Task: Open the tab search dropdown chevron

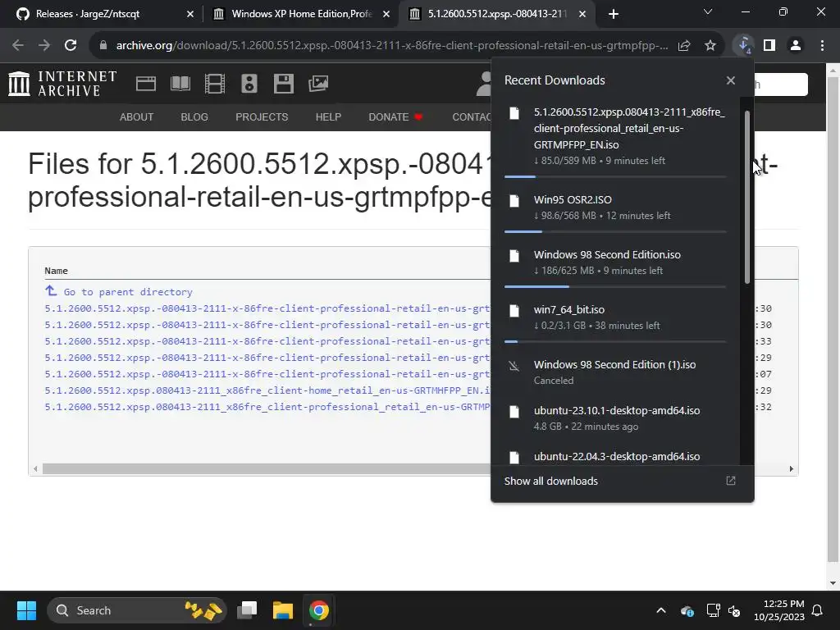Action: (x=708, y=11)
